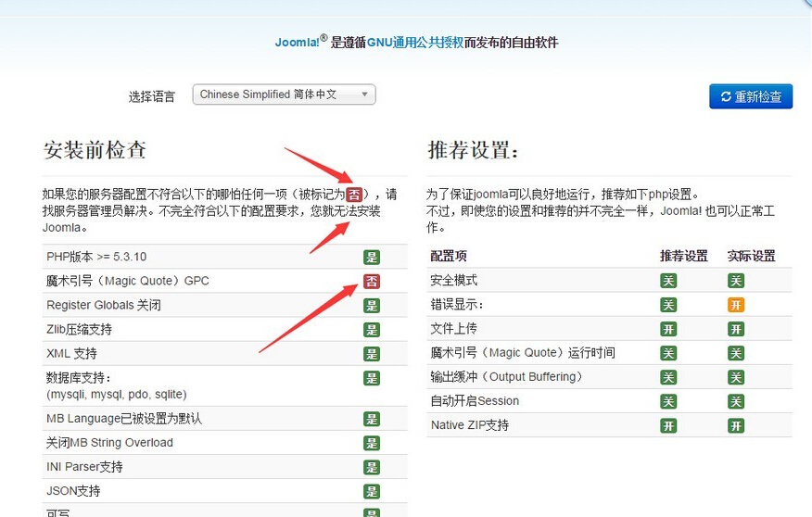
Task: Click 魔术引号 运行时间 recommended 关 badge
Action: pyautogui.click(x=668, y=353)
